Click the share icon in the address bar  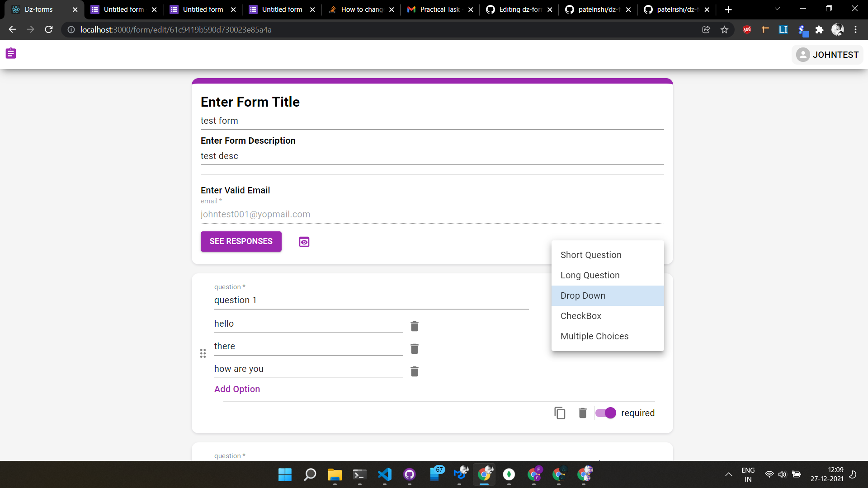[706, 29]
